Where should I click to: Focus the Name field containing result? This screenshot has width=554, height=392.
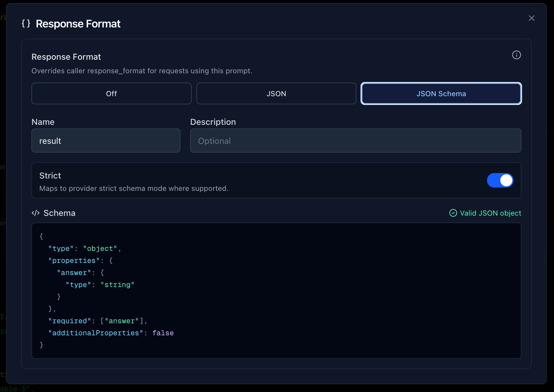(106, 141)
